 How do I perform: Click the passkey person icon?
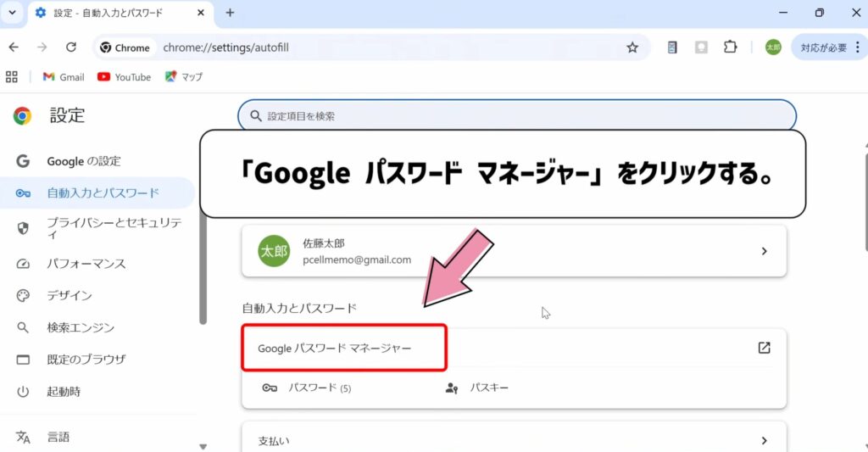point(452,388)
